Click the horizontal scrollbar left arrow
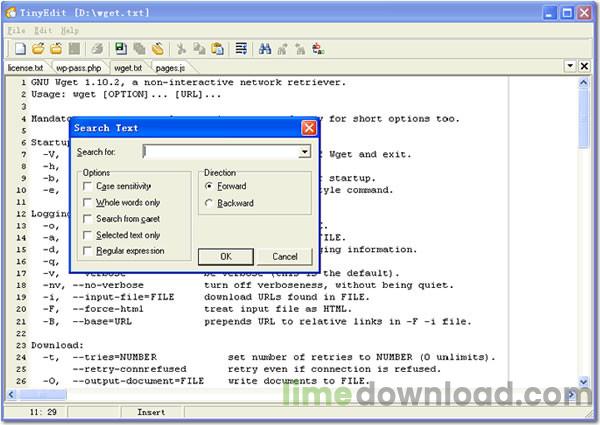The height and width of the screenshot is (425, 600). pyautogui.click(x=11, y=394)
